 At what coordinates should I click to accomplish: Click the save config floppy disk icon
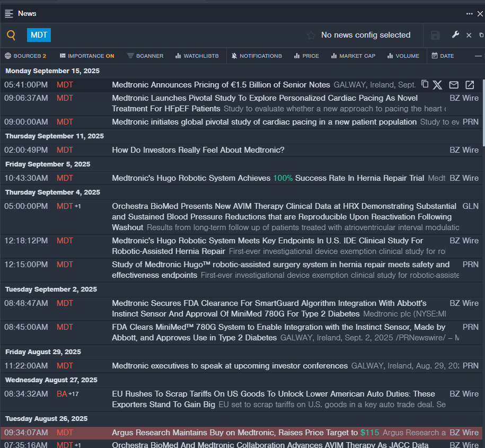pyautogui.click(x=435, y=36)
